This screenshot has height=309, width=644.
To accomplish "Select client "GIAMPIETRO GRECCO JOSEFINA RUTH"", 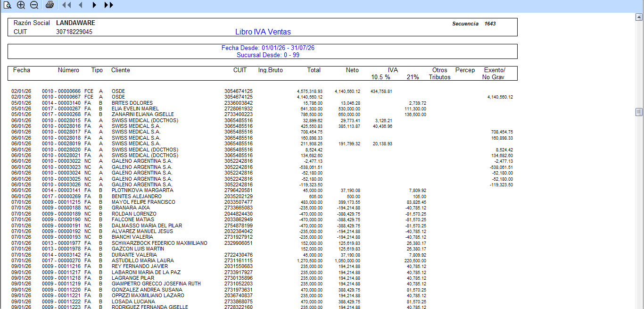I will tap(156, 284).
